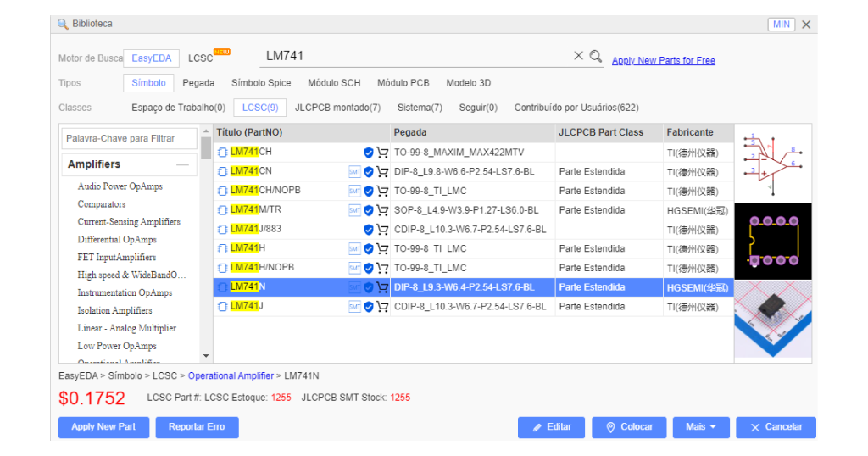
Task: Choose the Módulo PCB type
Action: coord(403,83)
